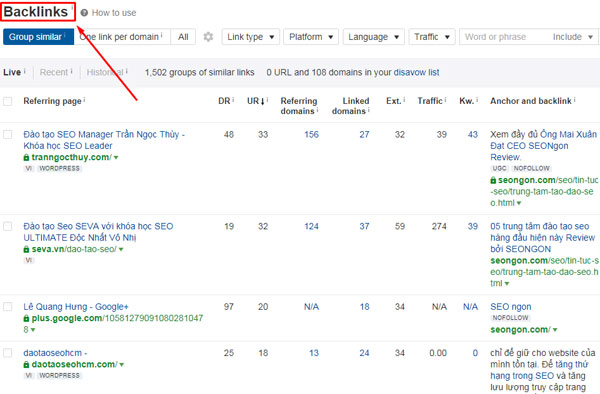This screenshot has height=394, width=600.
Task: Open the Link type dropdown
Action: pos(251,37)
